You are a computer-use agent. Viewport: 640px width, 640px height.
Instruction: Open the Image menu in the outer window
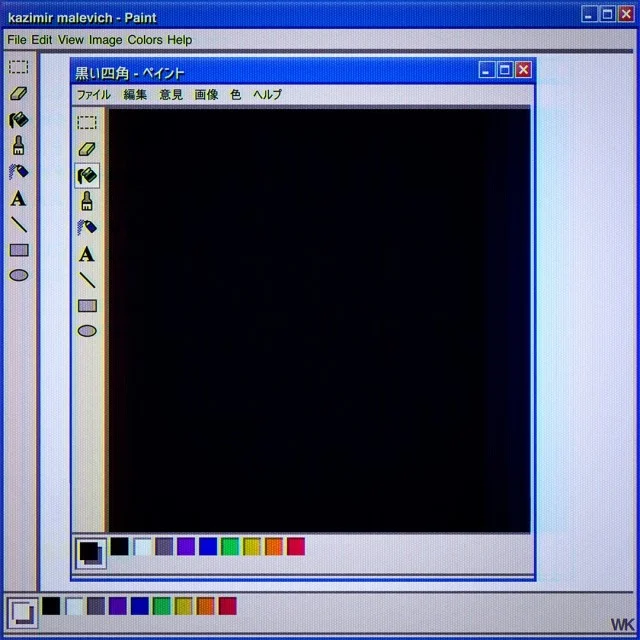[105, 40]
